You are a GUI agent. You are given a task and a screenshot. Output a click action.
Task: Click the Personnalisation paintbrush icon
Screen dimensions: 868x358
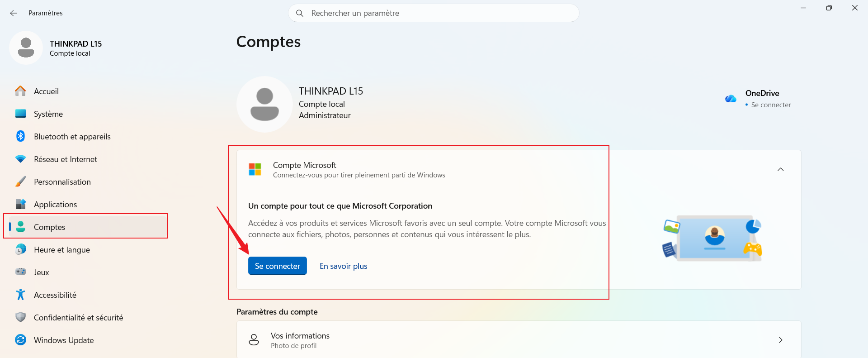point(20,181)
